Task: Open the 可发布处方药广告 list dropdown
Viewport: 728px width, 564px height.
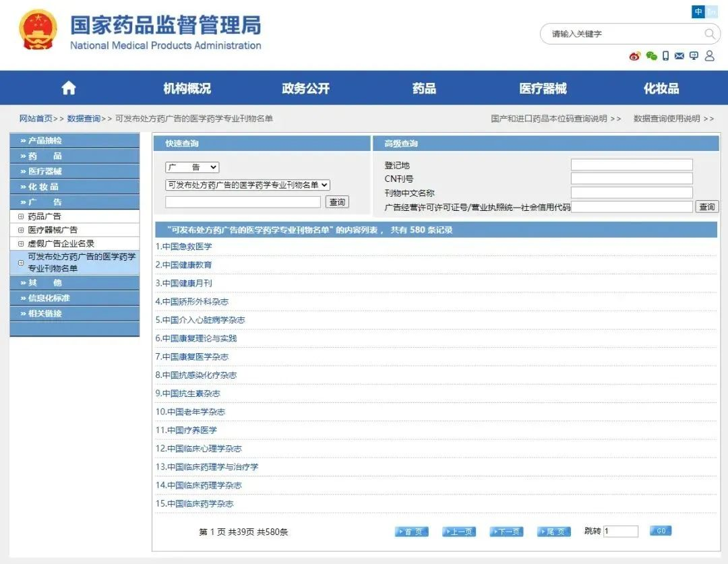Action: click(x=247, y=185)
